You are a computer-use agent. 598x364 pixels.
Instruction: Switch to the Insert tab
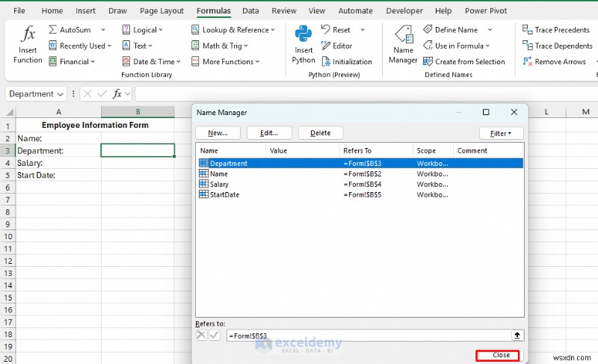pyautogui.click(x=85, y=10)
